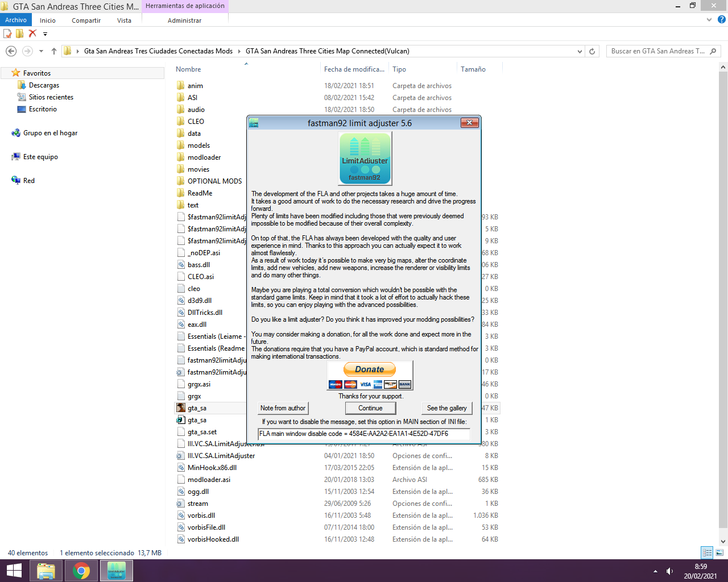
Task: Select the gta_sa.set file
Action: point(202,432)
